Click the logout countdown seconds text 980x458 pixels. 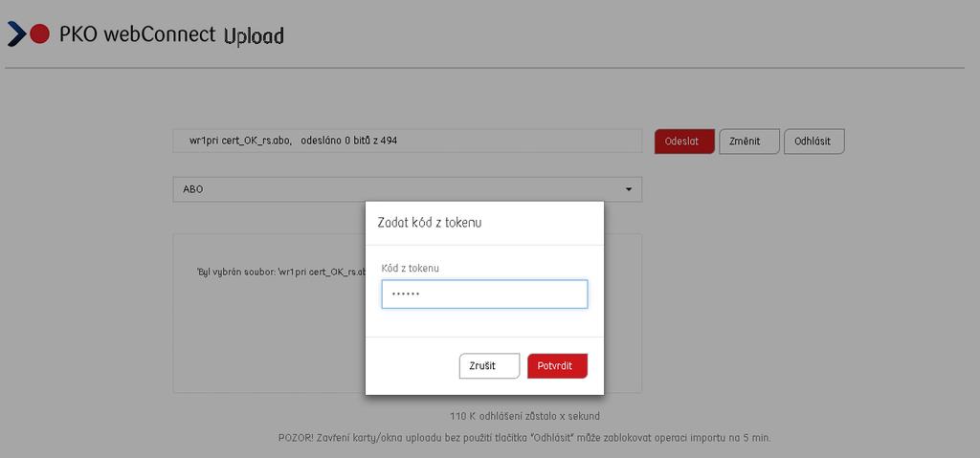pos(524,416)
